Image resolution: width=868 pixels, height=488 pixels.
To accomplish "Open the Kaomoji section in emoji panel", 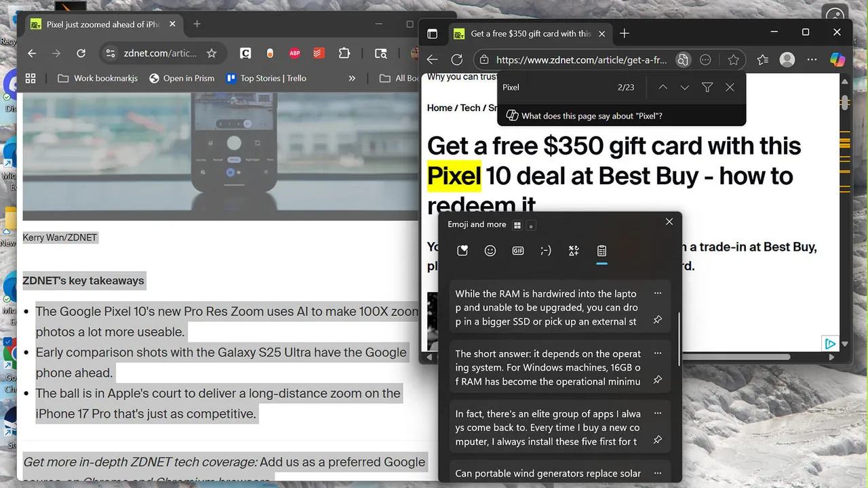I will 546,251.
